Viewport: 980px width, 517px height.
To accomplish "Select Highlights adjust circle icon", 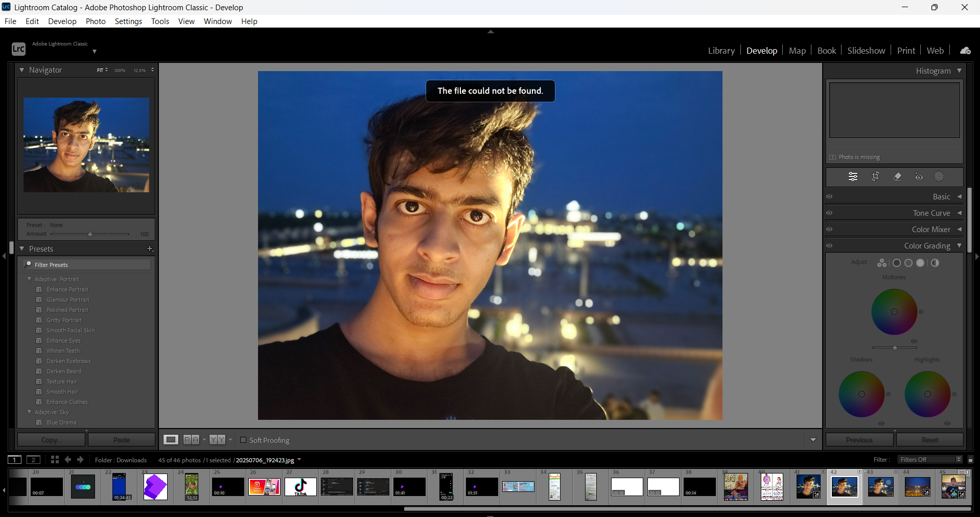I will click(920, 263).
